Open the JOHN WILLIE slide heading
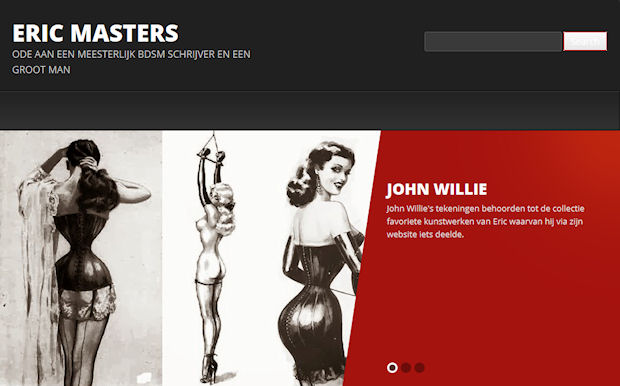 click(437, 189)
